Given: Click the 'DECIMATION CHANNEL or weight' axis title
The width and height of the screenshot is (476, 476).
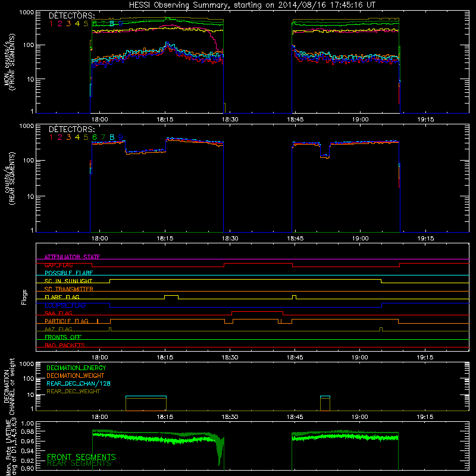Looking at the screenshot, I should click(10, 386).
